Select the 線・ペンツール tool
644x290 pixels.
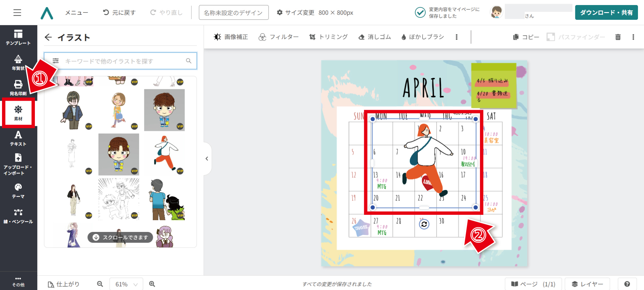[18, 216]
